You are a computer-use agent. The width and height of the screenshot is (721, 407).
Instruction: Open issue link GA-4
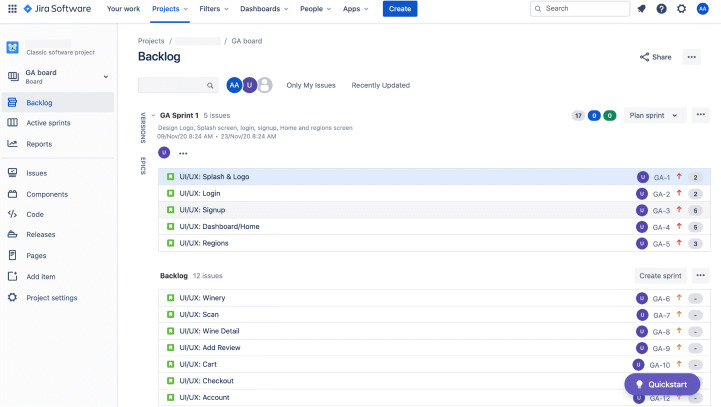click(x=661, y=227)
